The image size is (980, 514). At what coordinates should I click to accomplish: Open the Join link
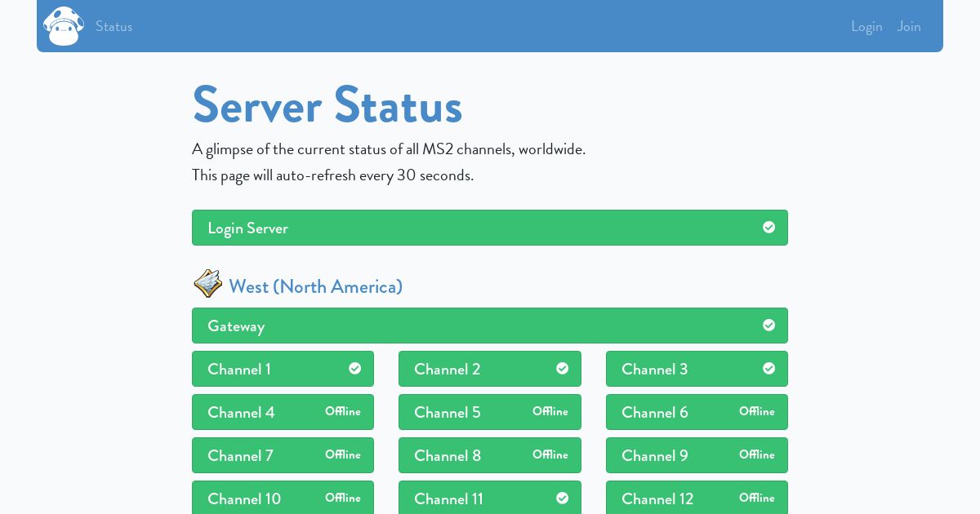point(909,26)
